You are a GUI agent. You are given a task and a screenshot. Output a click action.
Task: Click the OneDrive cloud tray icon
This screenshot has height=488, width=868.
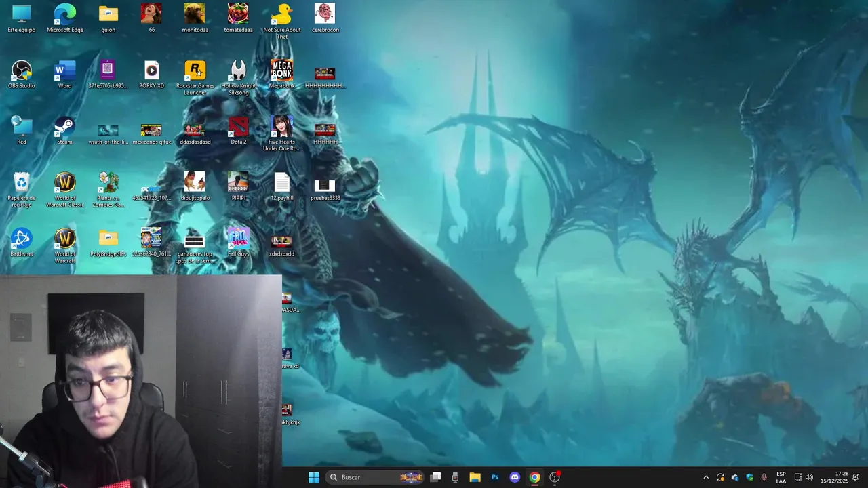pos(735,477)
